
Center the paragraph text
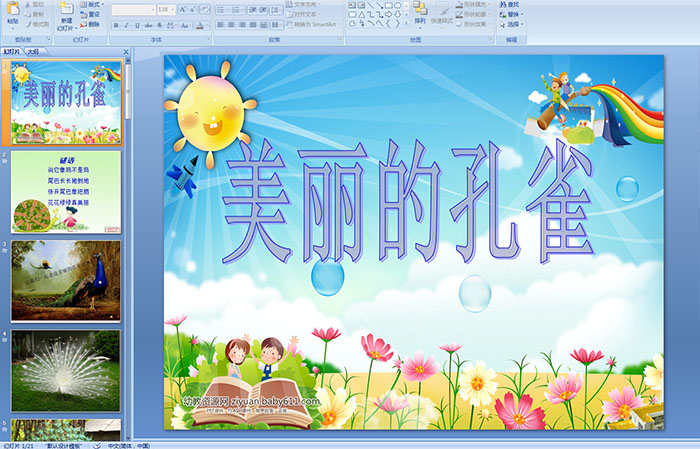(x=231, y=25)
